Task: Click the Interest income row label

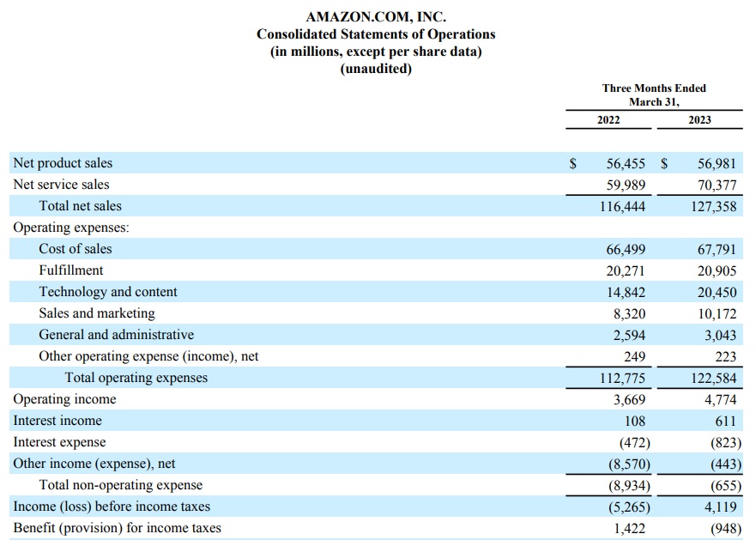Action: click(x=57, y=421)
